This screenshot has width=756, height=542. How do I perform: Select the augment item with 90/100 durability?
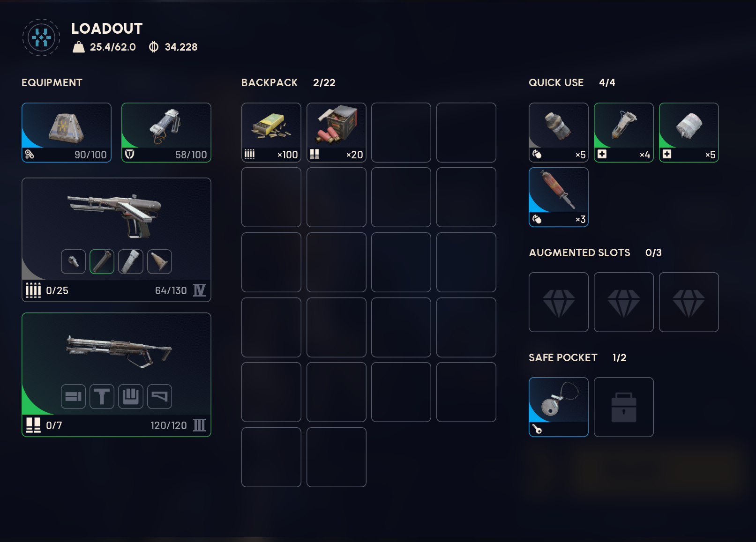67,133
